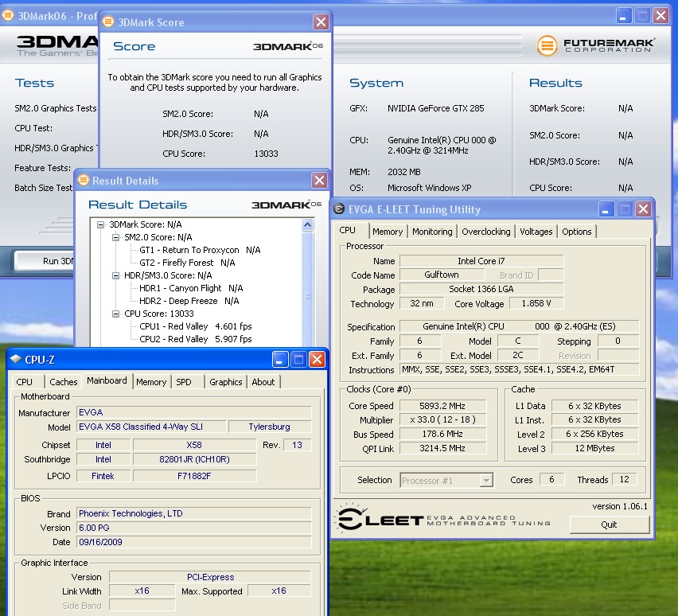Collapse the HDR/SM3.0 Score tree node
The height and width of the screenshot is (616, 678).
tap(116, 275)
